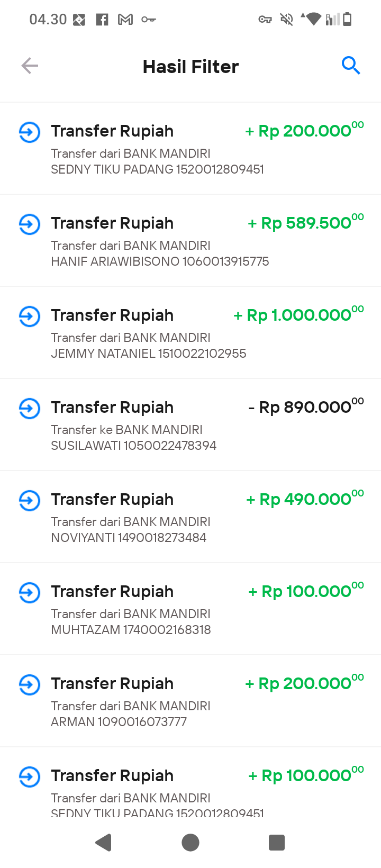Open the outgoing Rp 890.000 transfer
Screen dimensions: 381x868
click(x=190, y=425)
